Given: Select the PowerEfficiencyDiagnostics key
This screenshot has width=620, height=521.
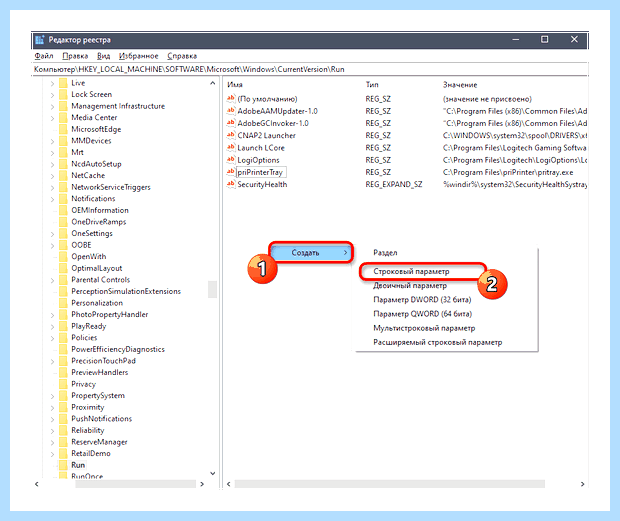Looking at the screenshot, I should click(118, 349).
